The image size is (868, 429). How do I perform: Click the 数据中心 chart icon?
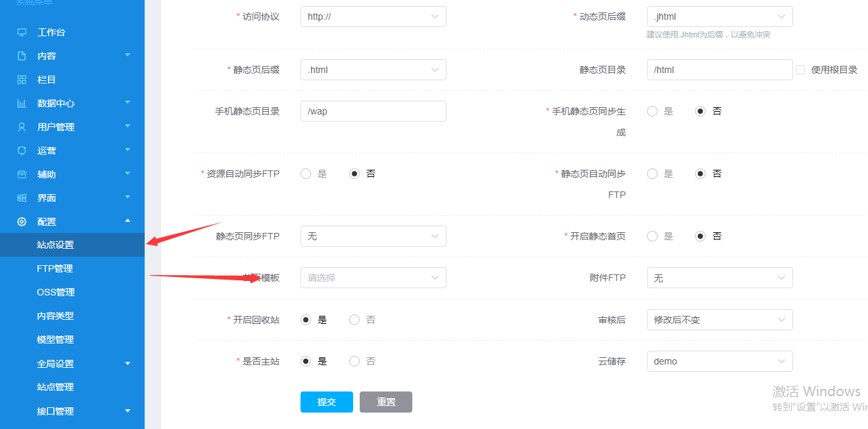point(22,103)
